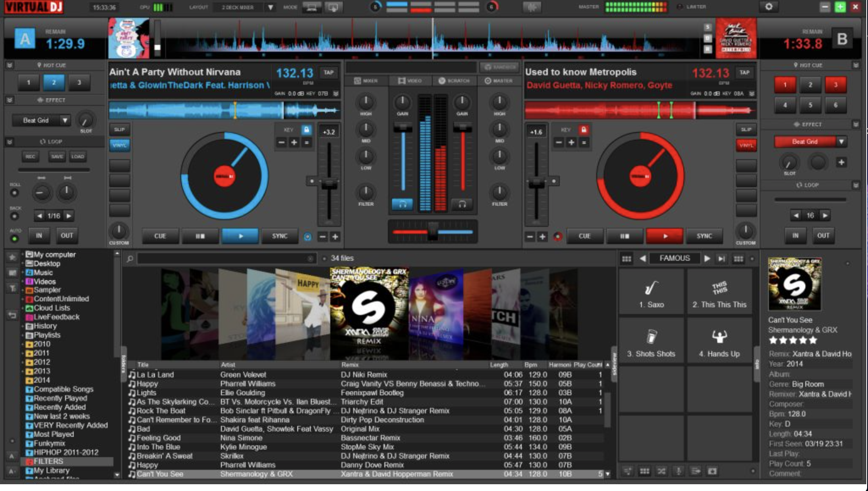Click the SYNC button on deck A
868x491 pixels.
click(x=279, y=236)
